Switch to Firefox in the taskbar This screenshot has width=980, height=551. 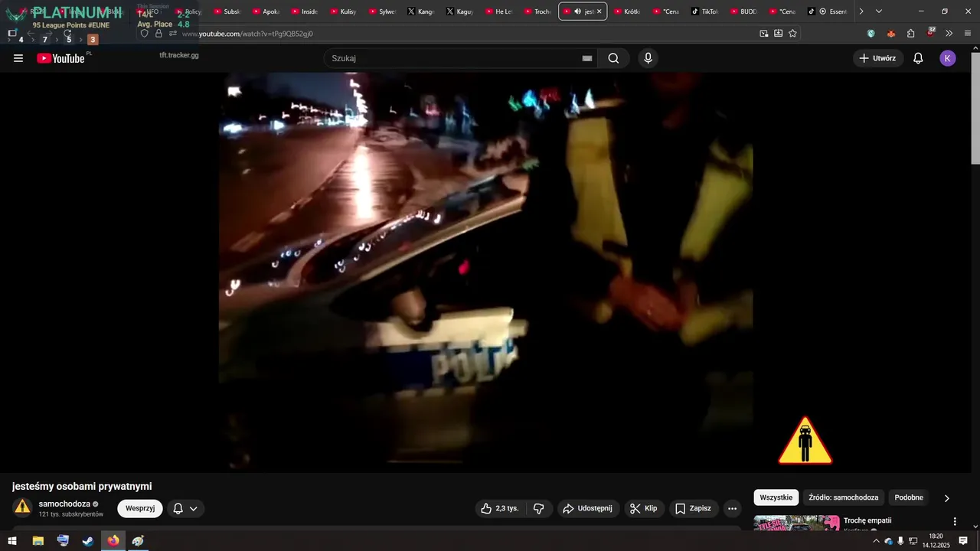pyautogui.click(x=113, y=541)
